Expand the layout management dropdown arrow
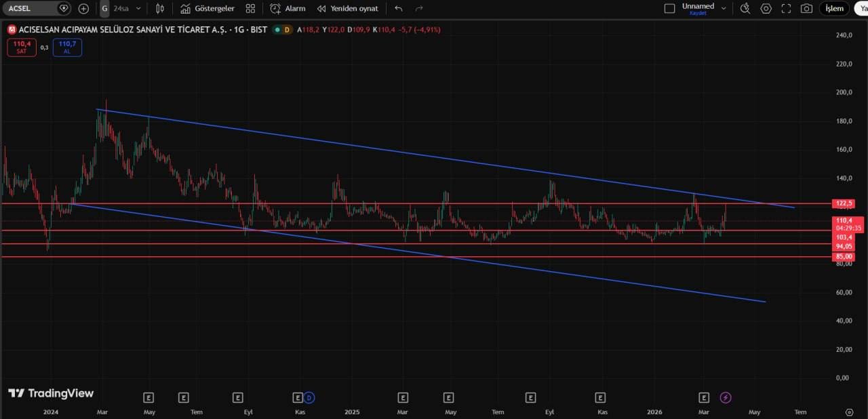The height and width of the screenshot is (419, 868). 724,9
